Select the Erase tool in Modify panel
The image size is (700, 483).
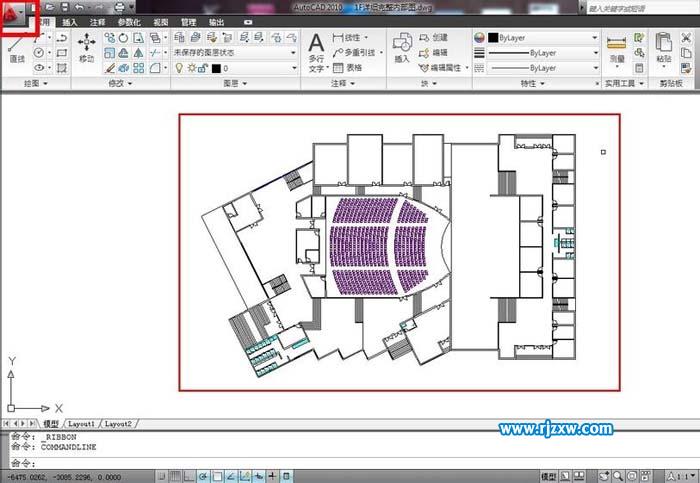[109, 68]
